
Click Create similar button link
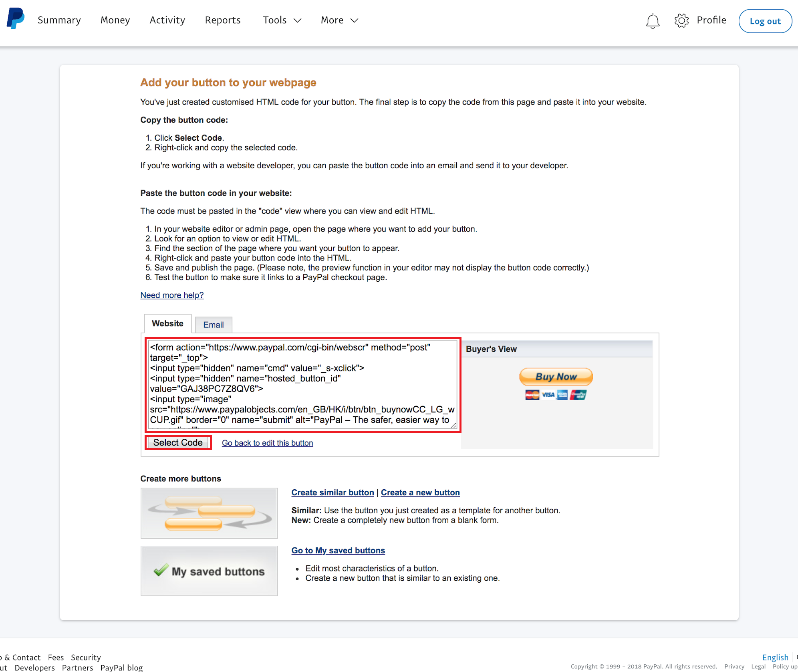332,492
